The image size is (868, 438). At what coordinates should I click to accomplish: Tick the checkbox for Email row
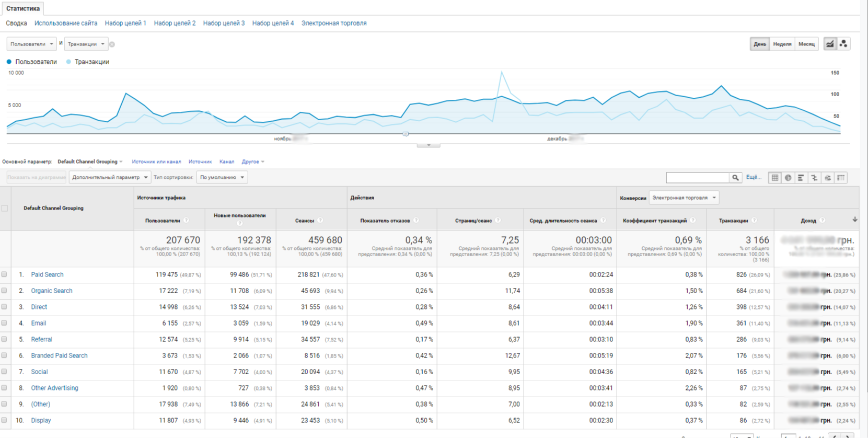(5, 323)
